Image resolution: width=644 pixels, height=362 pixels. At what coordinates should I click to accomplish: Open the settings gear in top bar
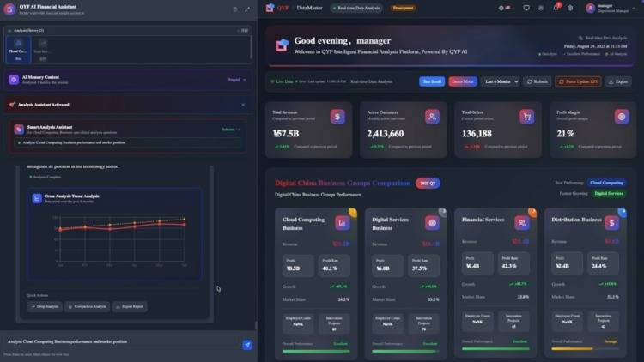[570, 8]
